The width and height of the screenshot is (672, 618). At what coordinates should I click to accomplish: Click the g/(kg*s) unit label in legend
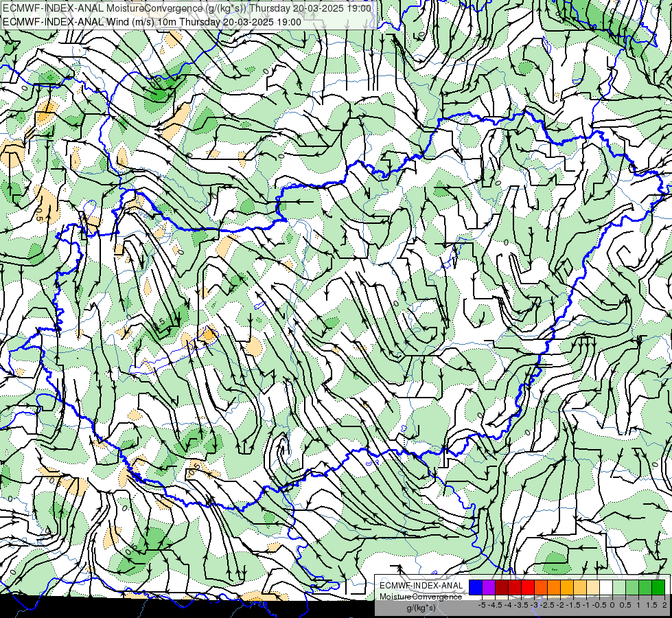[x=421, y=608]
